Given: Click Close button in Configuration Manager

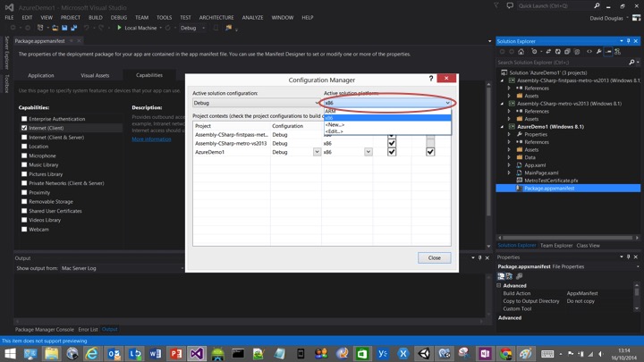Looking at the screenshot, I should pyautogui.click(x=434, y=257).
